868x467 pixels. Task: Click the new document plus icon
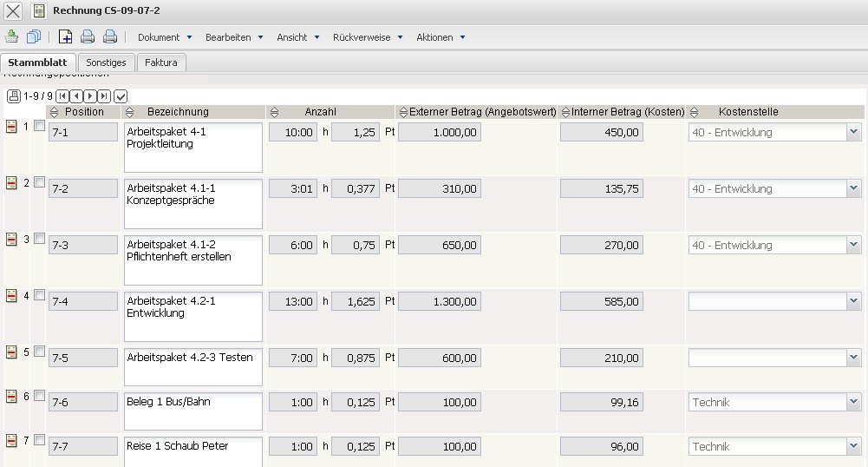[x=65, y=36]
